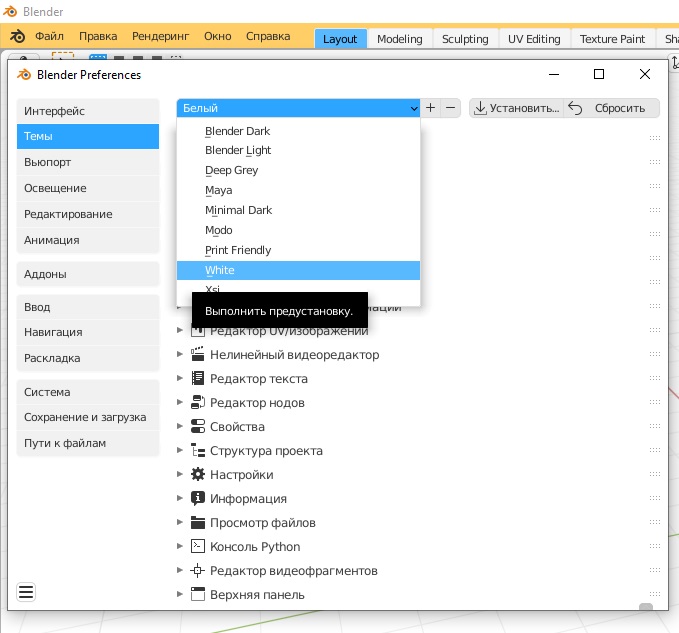Open the Файл menu in Blender
The height and width of the screenshot is (633, 679).
(49, 36)
